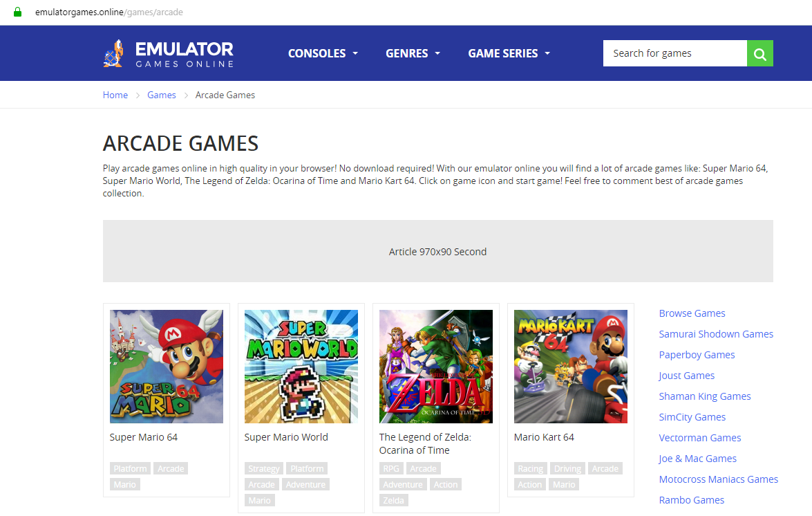Viewport: 812px width, 516px height.
Task: Open the Super Mario World cover image
Action: click(301, 366)
